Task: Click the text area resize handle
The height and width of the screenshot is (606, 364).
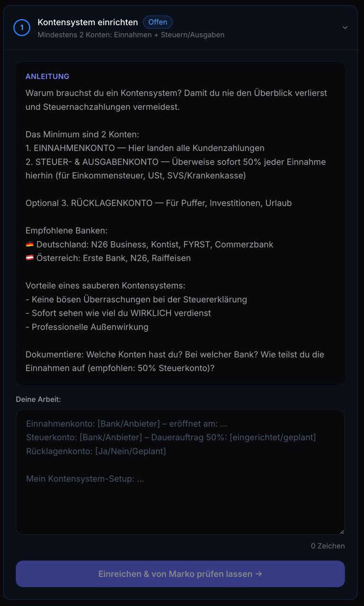Action: click(x=341, y=531)
